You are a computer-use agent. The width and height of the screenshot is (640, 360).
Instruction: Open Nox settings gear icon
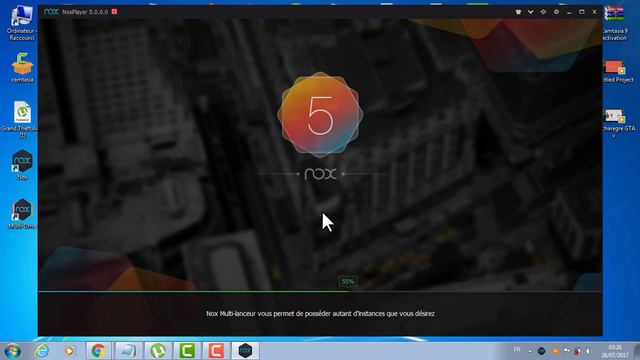tap(556, 12)
